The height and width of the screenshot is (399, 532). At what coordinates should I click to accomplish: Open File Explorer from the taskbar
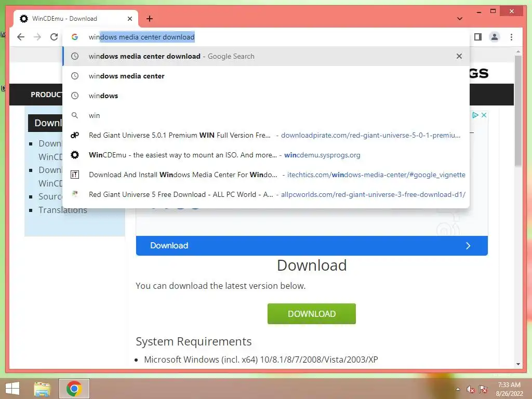[42, 389]
